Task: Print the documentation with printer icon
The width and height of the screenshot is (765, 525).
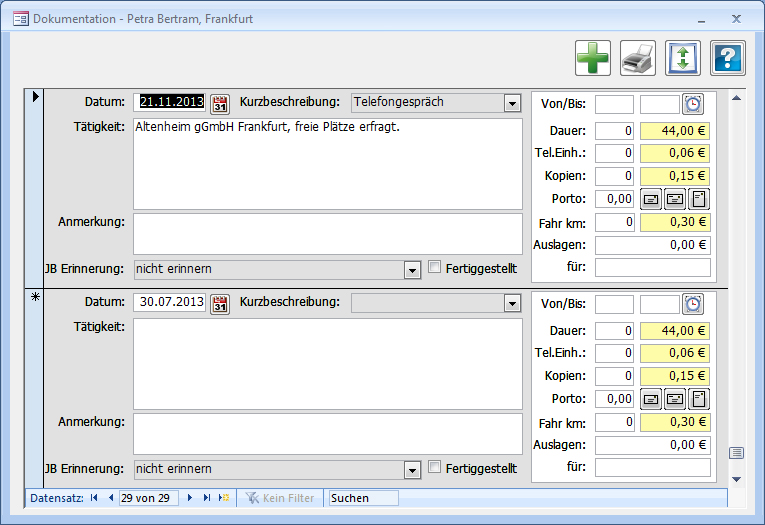Action: click(x=638, y=58)
